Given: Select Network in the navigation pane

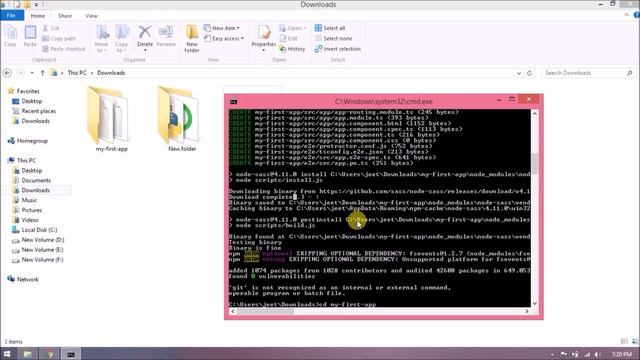Looking at the screenshot, I should [27, 279].
